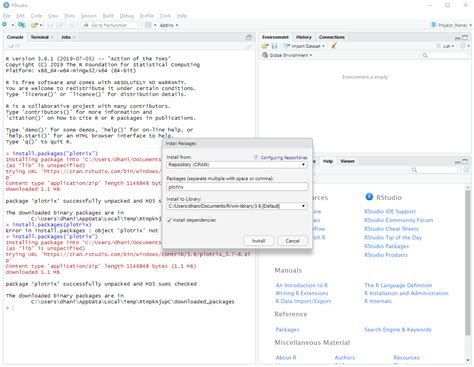Open the Tools menu
Screen dimensions: 474x367
[165, 16]
